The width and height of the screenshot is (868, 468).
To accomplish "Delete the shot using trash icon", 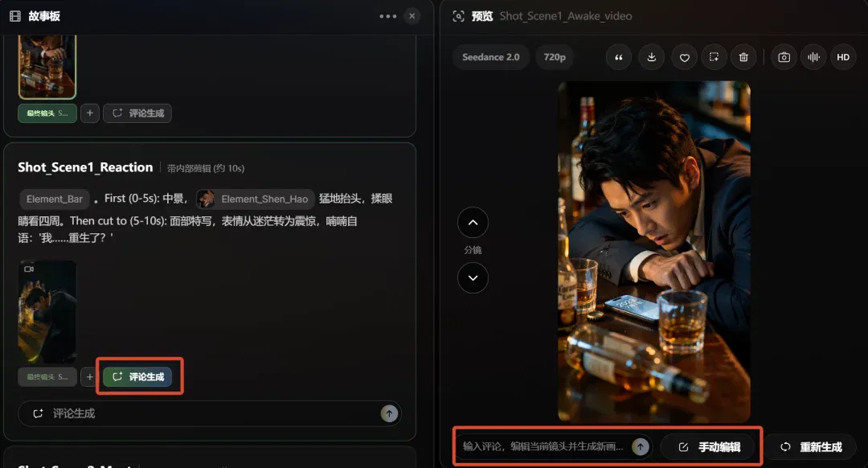I will point(743,57).
